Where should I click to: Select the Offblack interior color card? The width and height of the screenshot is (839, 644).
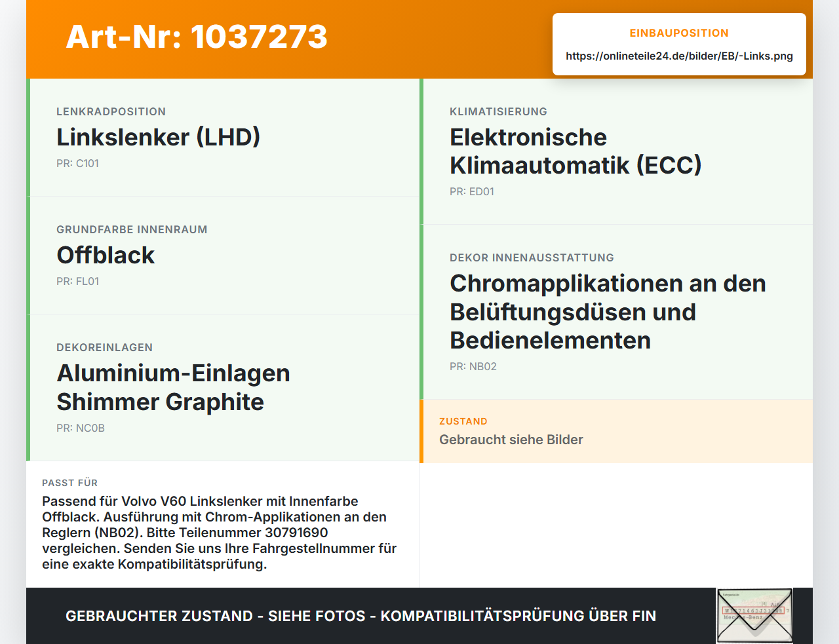(x=223, y=256)
